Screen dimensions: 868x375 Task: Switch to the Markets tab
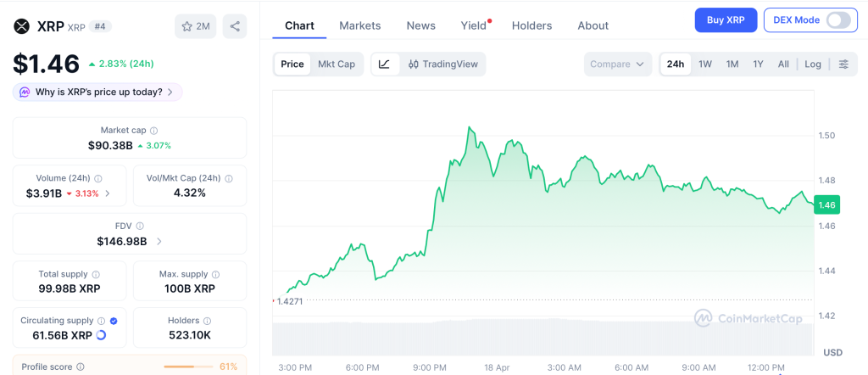coord(359,25)
